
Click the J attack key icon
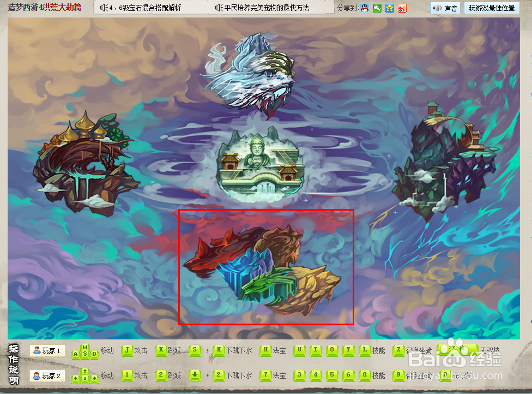click(127, 350)
